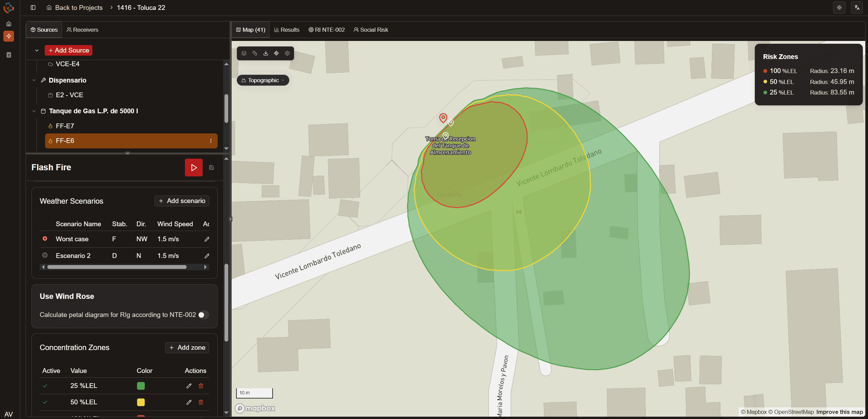Click the 50 %LEL yellow color swatch
This screenshot has height=419, width=868.
pos(141,402)
